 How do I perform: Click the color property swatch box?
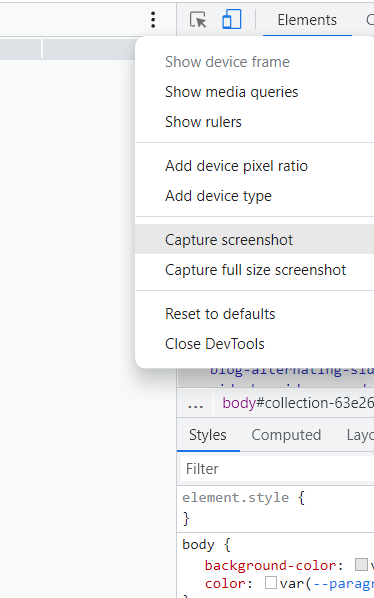click(271, 583)
